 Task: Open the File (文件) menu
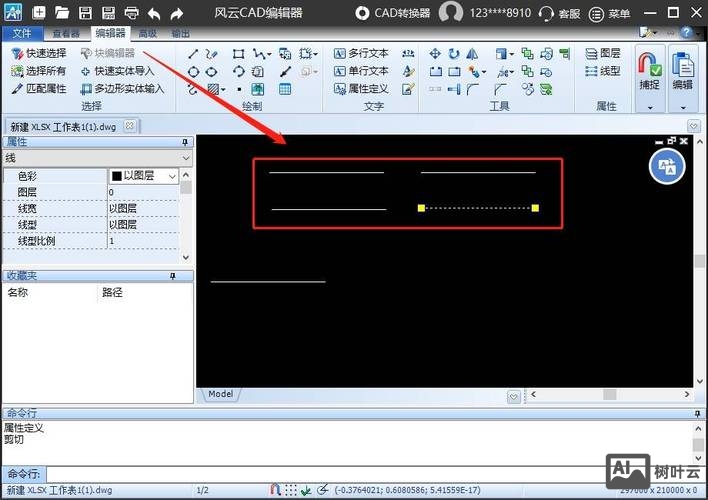(x=21, y=33)
